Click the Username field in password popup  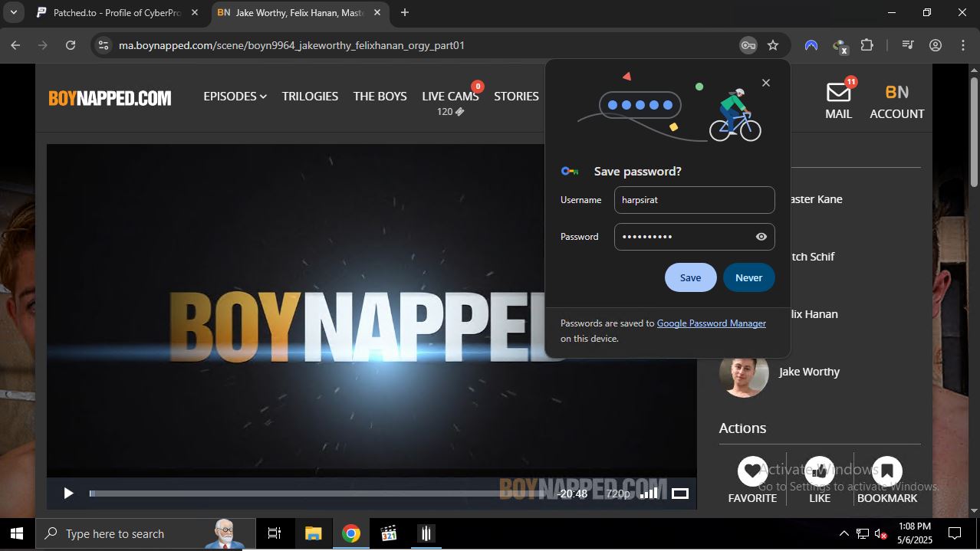coord(694,200)
